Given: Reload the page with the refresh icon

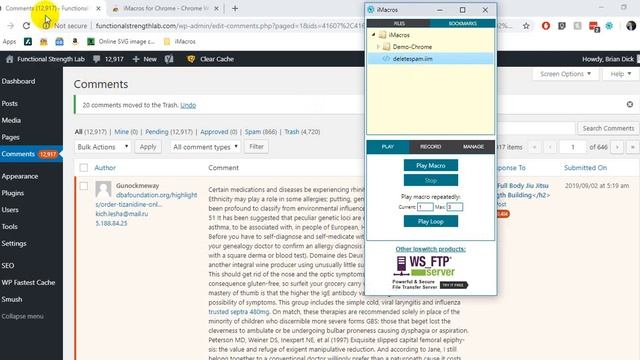Looking at the screenshot, I should [27, 26].
